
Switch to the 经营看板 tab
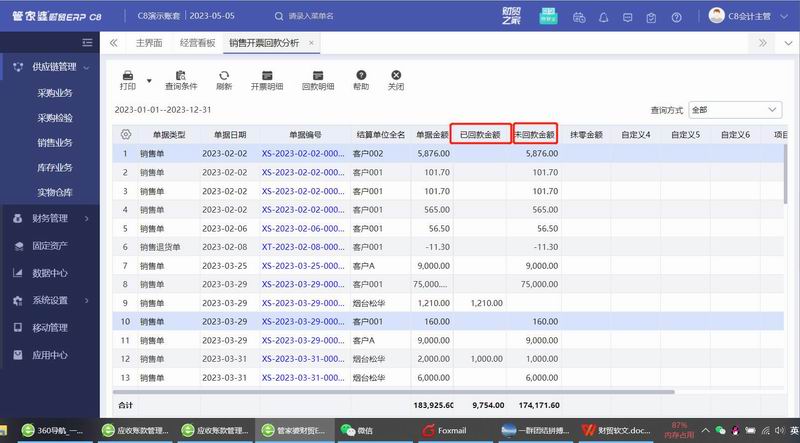pyautogui.click(x=196, y=43)
